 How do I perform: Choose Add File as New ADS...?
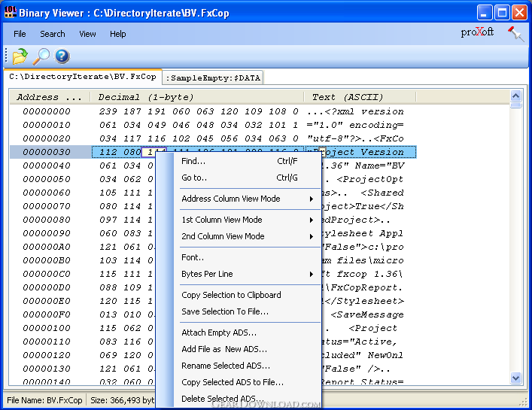[239, 349]
